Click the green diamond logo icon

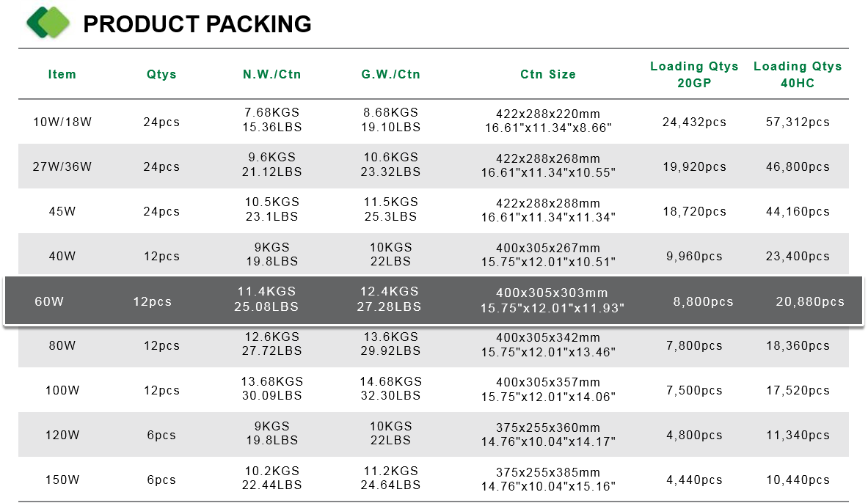(48, 23)
